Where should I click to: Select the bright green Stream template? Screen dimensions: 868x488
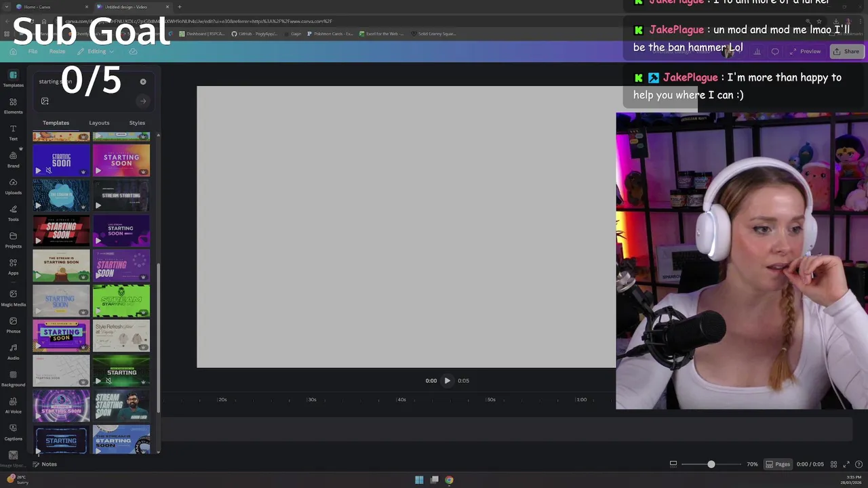tap(121, 301)
